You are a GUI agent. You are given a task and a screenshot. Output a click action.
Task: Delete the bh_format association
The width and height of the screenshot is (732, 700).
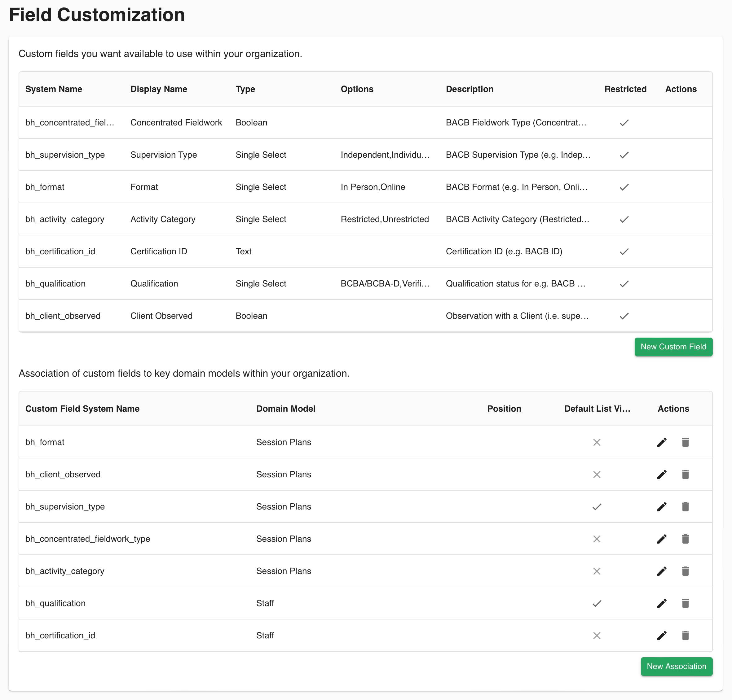(x=685, y=442)
